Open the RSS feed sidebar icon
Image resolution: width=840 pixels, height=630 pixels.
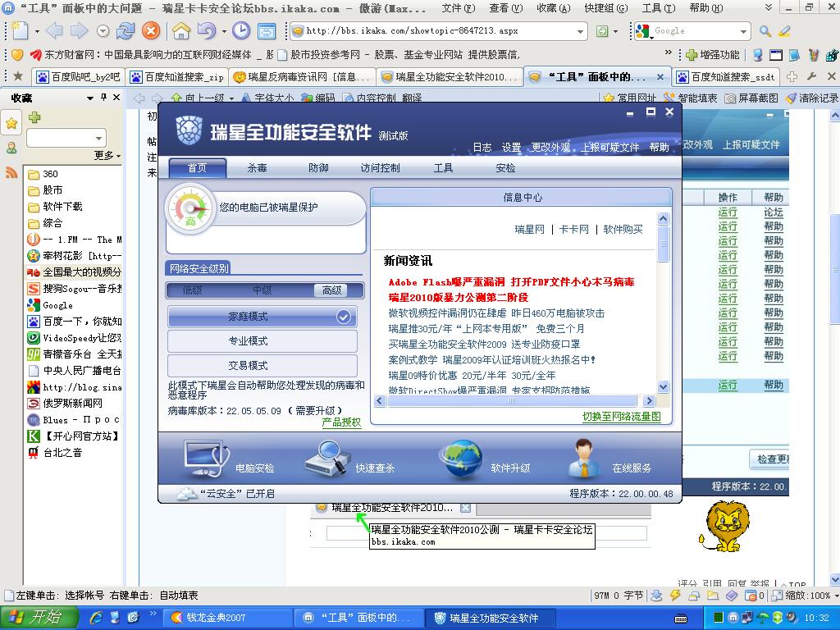tap(11, 172)
